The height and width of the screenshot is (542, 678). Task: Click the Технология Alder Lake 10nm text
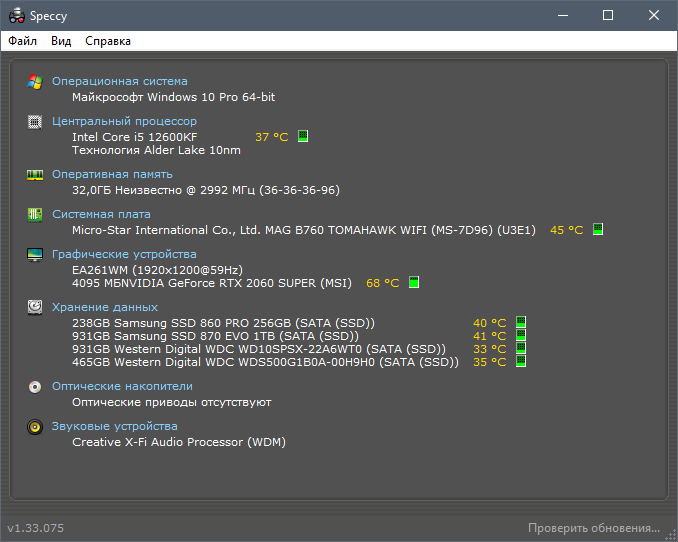point(156,150)
